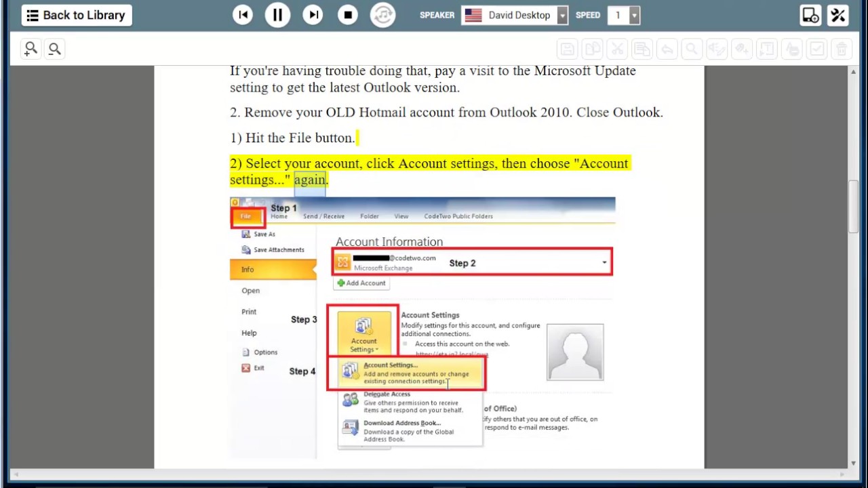Image resolution: width=868 pixels, height=488 pixels.
Task: Pause the reading playback
Action: point(277,15)
